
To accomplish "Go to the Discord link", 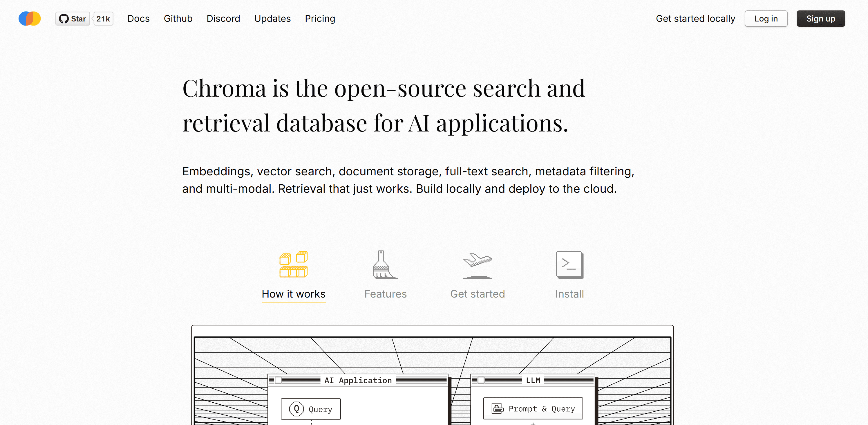I will pos(223,19).
